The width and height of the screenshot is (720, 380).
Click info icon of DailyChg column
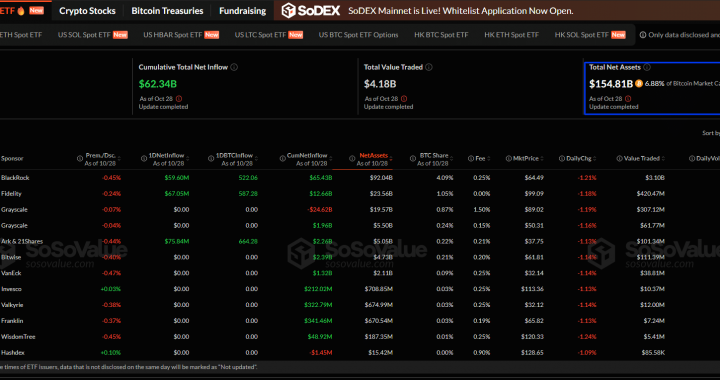coord(562,158)
